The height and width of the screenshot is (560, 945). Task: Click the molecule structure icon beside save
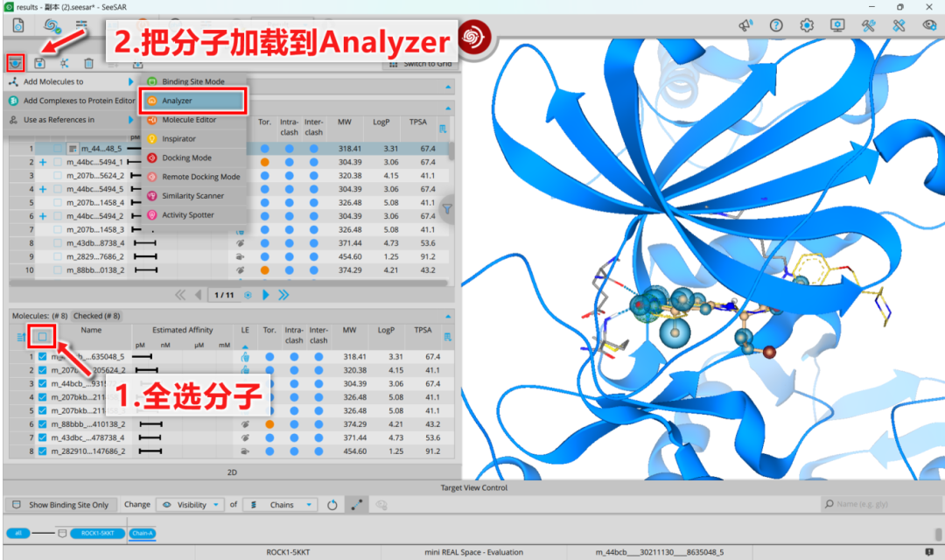(x=64, y=63)
